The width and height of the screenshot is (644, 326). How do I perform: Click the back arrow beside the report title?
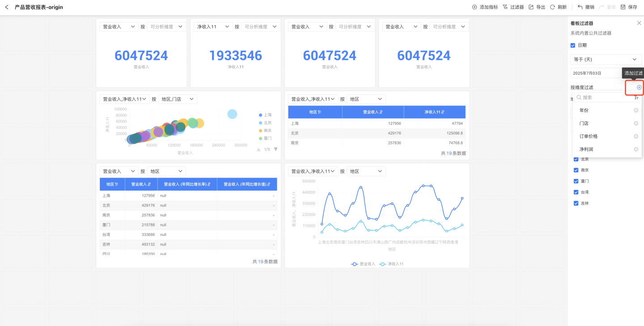[x=7, y=7]
